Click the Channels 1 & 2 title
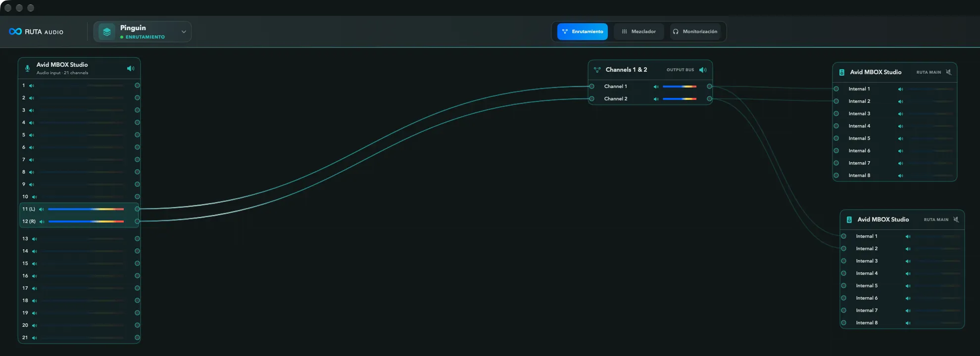 point(626,70)
